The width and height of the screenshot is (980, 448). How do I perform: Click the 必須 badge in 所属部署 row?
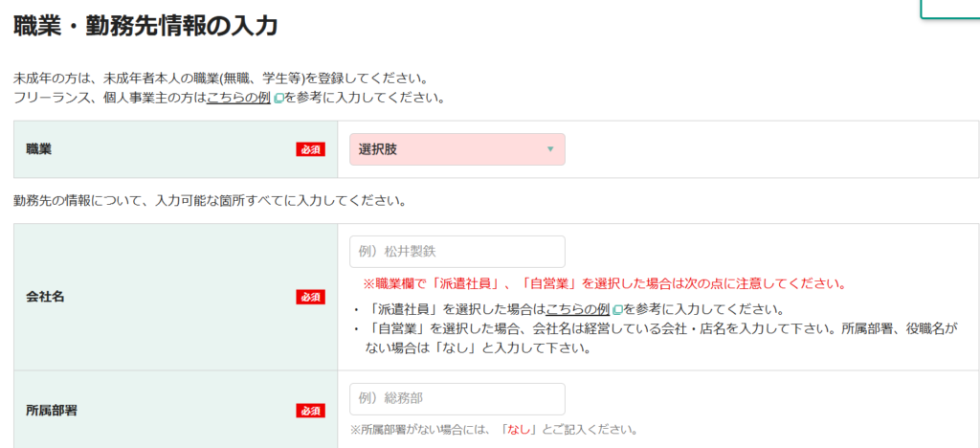coord(311,411)
